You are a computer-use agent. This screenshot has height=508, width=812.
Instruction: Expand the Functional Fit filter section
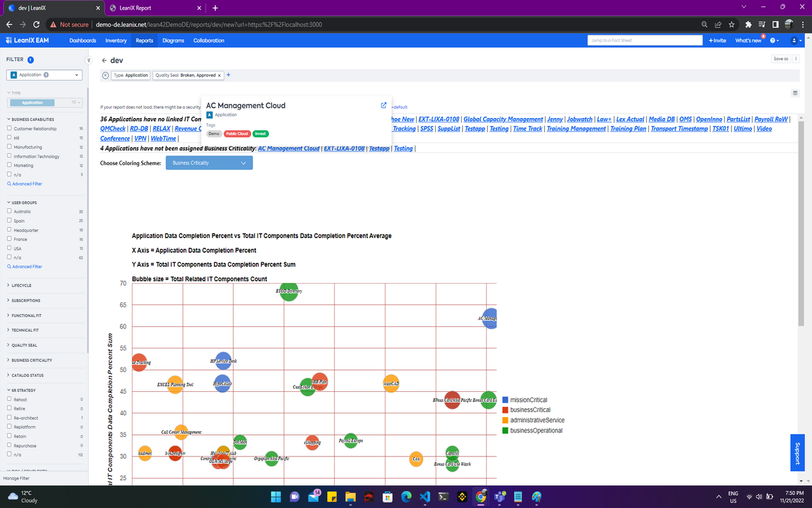(23, 316)
